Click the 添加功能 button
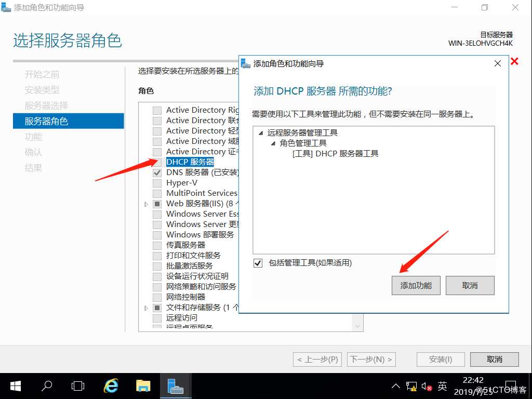This screenshot has height=399, width=532. point(416,285)
